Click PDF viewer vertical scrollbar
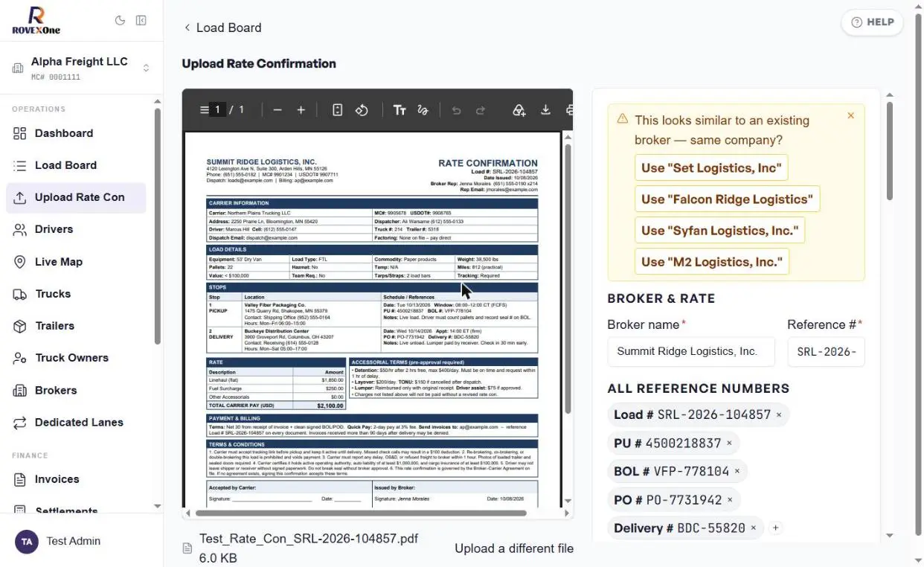 [x=568, y=279]
